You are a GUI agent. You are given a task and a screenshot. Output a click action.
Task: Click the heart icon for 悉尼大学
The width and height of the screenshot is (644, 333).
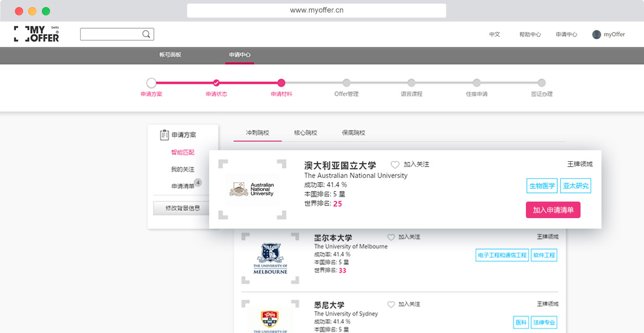click(391, 305)
